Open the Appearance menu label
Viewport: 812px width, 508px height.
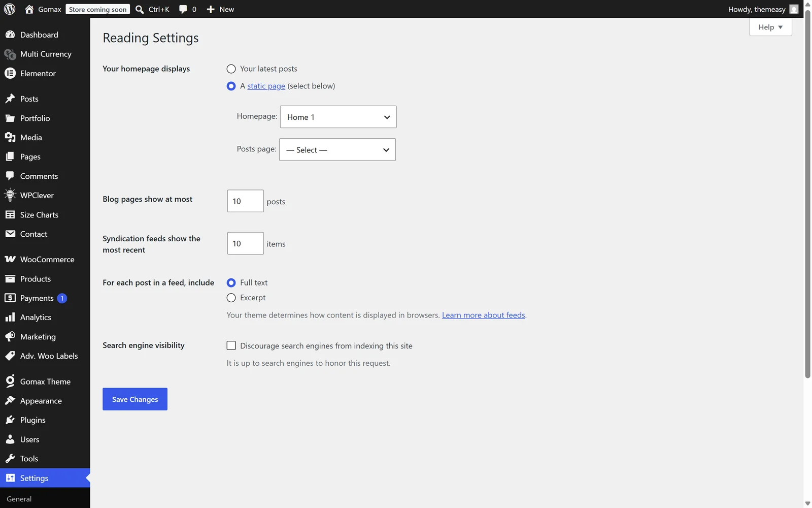pos(41,400)
